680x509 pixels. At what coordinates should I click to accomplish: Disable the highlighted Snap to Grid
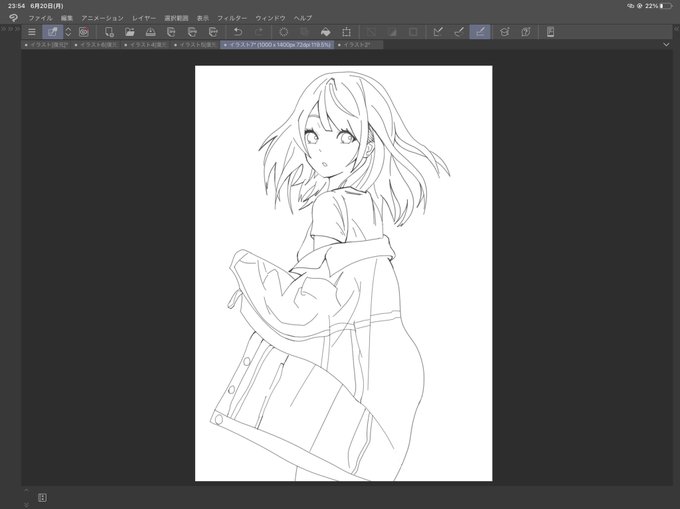[x=480, y=32]
